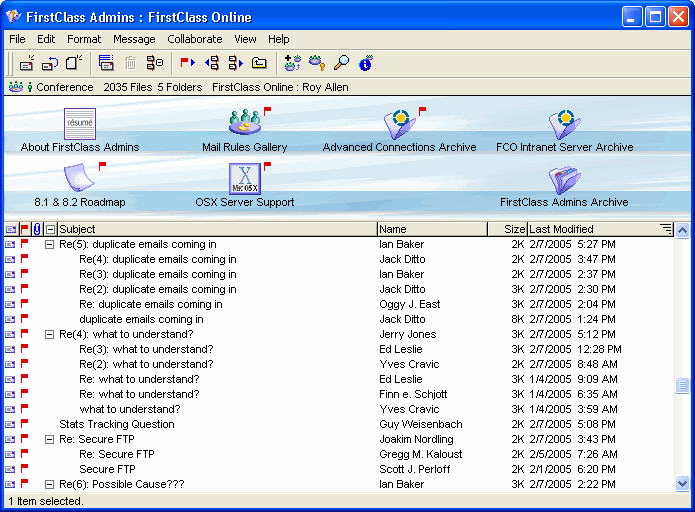Screen dimensions: 695x512
Task: Open the View menu
Action: (245, 39)
